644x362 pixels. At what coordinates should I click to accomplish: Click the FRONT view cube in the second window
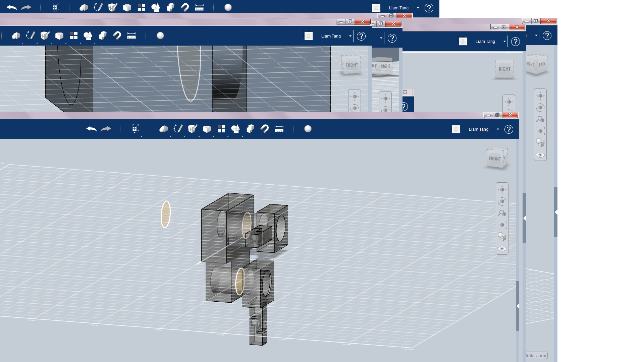(351, 65)
